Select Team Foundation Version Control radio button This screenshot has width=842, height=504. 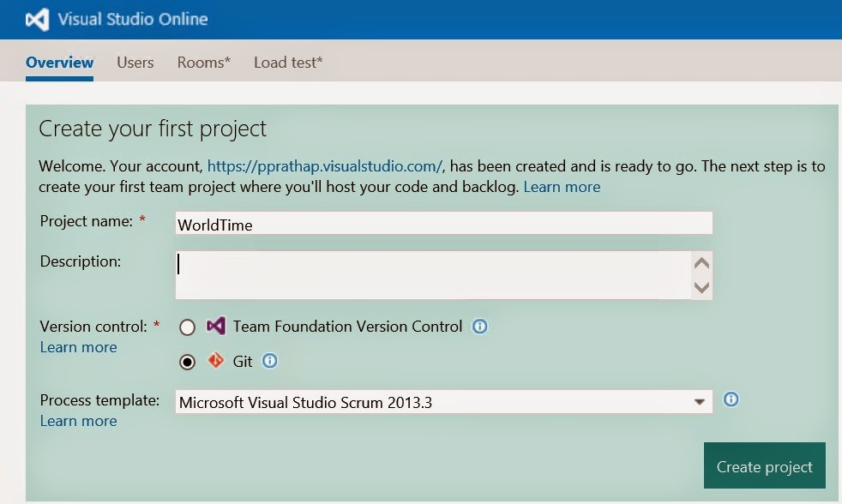coord(188,327)
